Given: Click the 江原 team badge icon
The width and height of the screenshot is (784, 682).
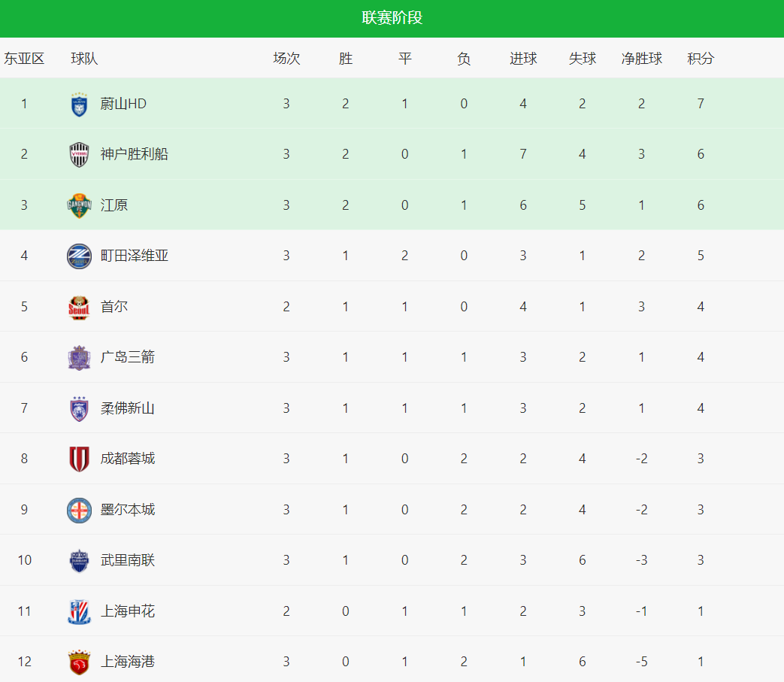Looking at the screenshot, I should 79,205.
